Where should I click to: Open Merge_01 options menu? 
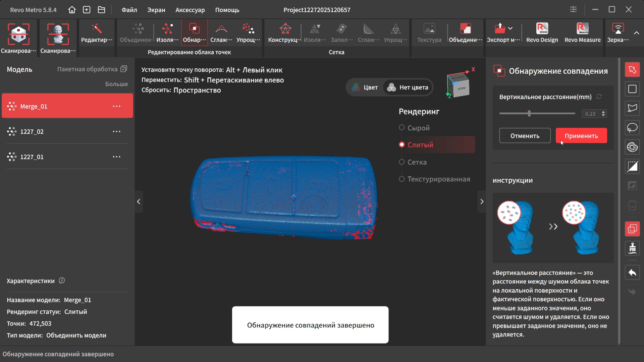pyautogui.click(x=116, y=106)
